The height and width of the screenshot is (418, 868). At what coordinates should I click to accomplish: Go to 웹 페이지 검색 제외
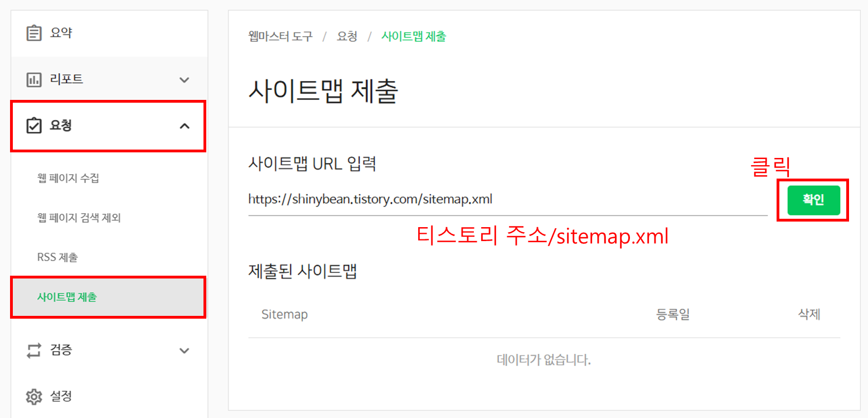pyautogui.click(x=79, y=218)
